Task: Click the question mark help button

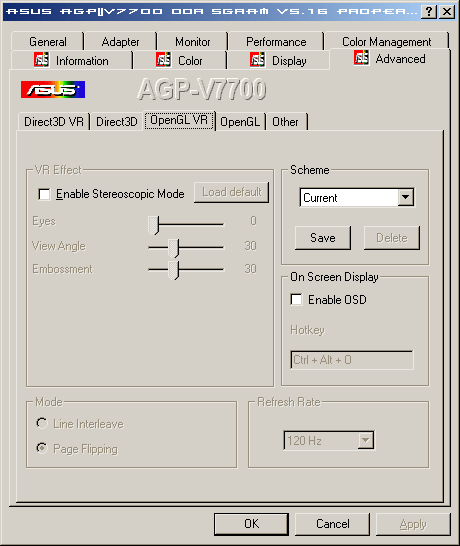Action: pos(429,12)
